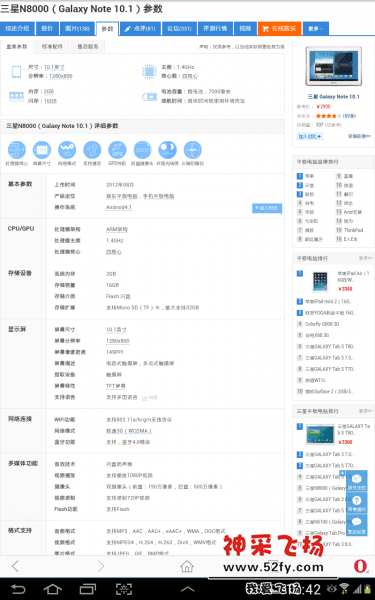Open 更多>> beside 三星平板电脑排行
The image size is (375, 600).
pos(365,411)
